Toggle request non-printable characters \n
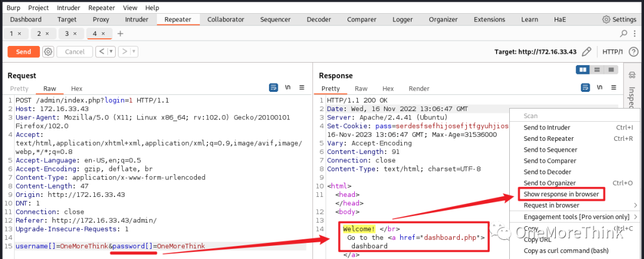This screenshot has width=644, height=259. pos(288,88)
